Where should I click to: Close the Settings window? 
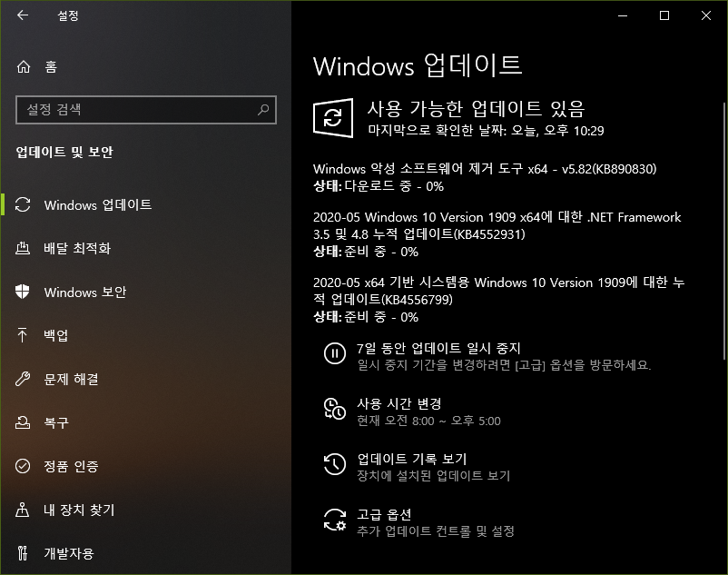pos(706,15)
